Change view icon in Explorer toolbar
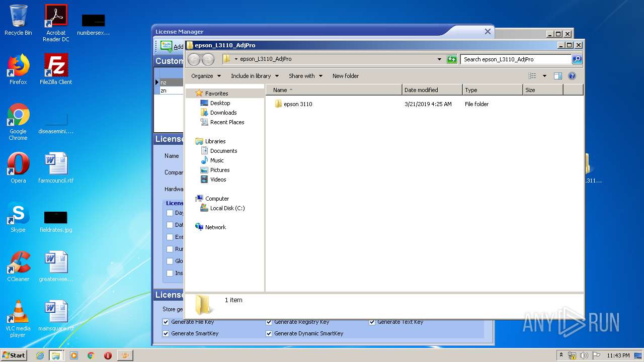644x362 pixels. pos(532,76)
